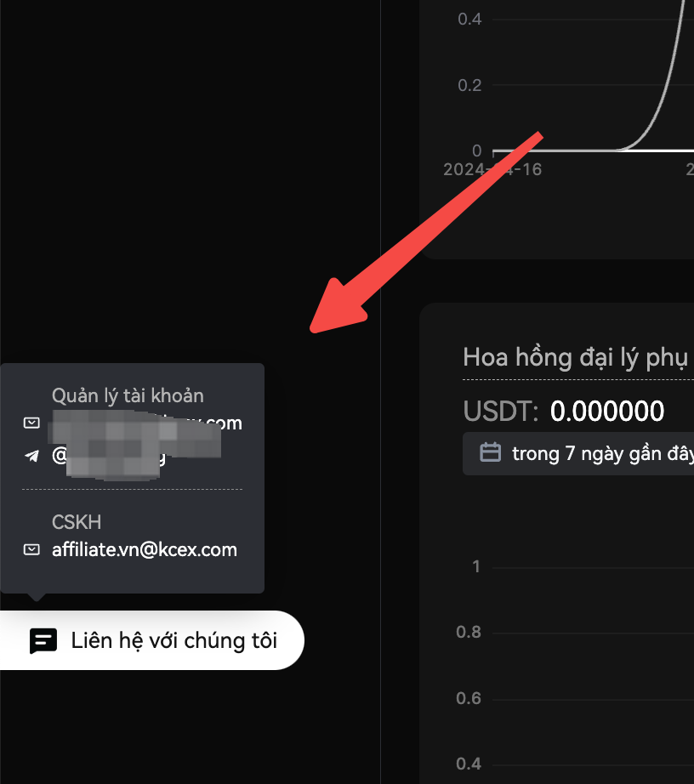Viewport: 694px width, 784px height.
Task: Click the 'Quản lý tài khoản' section label
Action: pos(128,395)
